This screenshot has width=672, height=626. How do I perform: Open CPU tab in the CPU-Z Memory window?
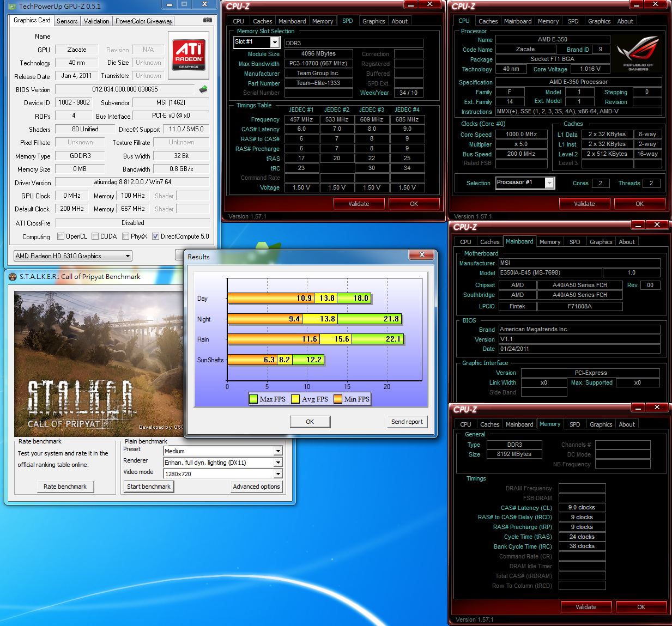(466, 424)
